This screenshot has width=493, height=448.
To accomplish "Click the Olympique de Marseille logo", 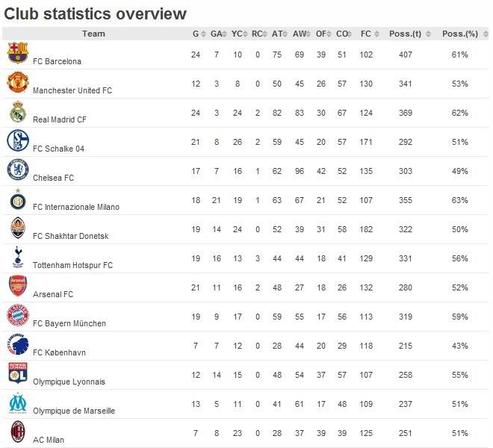I will [17, 402].
